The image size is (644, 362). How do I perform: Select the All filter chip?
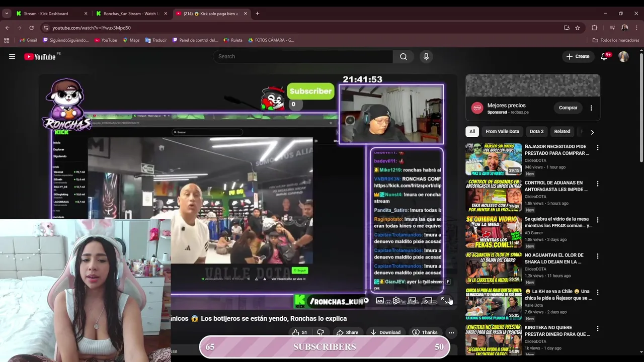[472, 132]
